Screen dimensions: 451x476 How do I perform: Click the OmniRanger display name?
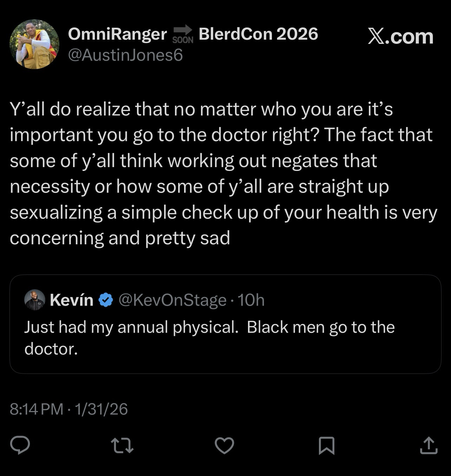click(117, 34)
